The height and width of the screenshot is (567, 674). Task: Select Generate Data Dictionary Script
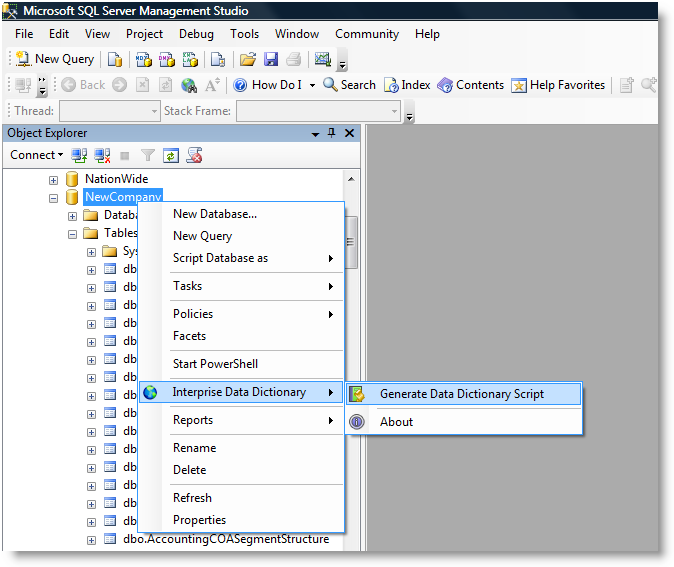click(462, 394)
